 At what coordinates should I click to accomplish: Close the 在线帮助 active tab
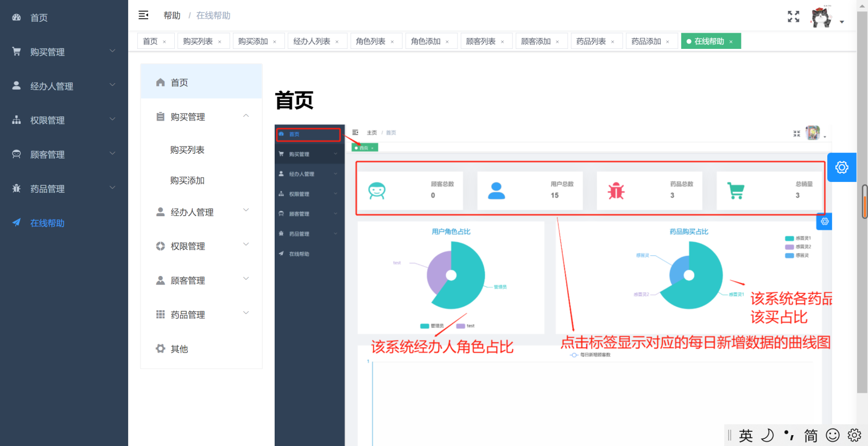pyautogui.click(x=731, y=42)
